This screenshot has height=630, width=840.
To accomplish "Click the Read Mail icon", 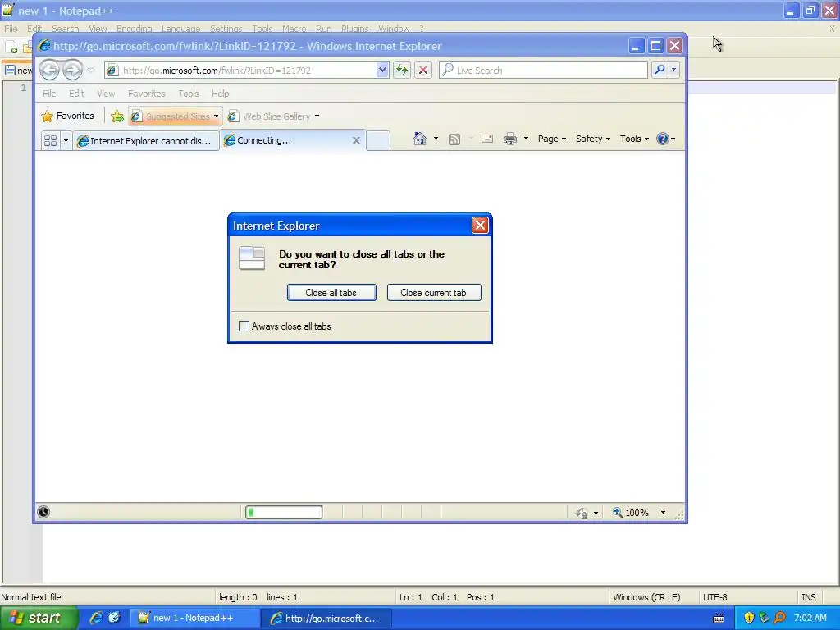I will tap(487, 139).
